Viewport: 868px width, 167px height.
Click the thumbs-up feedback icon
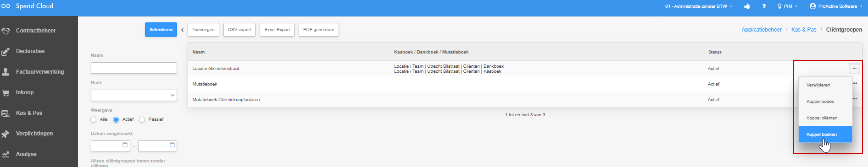coord(747,6)
